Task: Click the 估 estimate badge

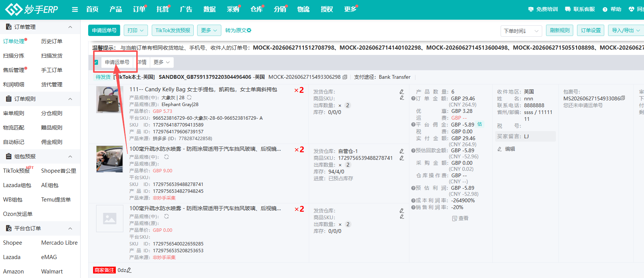Action: (480, 124)
